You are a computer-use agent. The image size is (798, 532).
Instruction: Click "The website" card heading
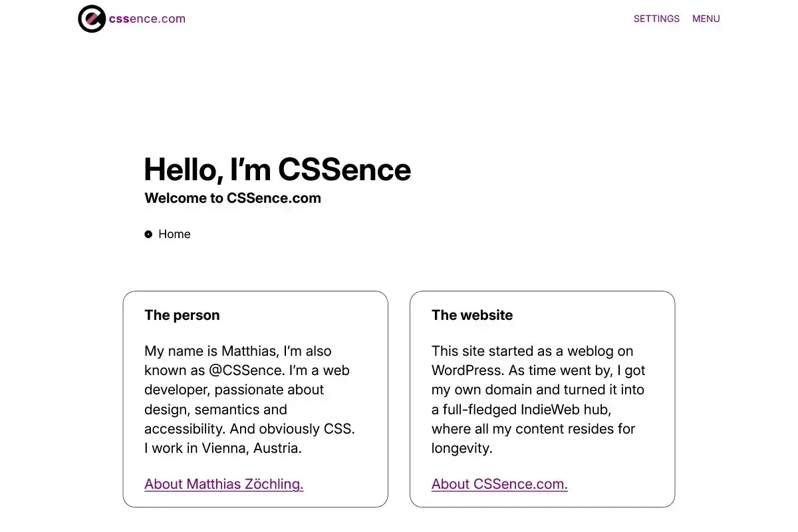[472, 315]
